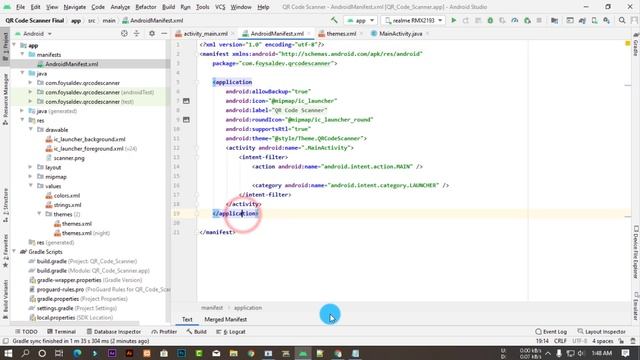
Task: Click the 4 spaces indent indicator
Action: [602, 341]
